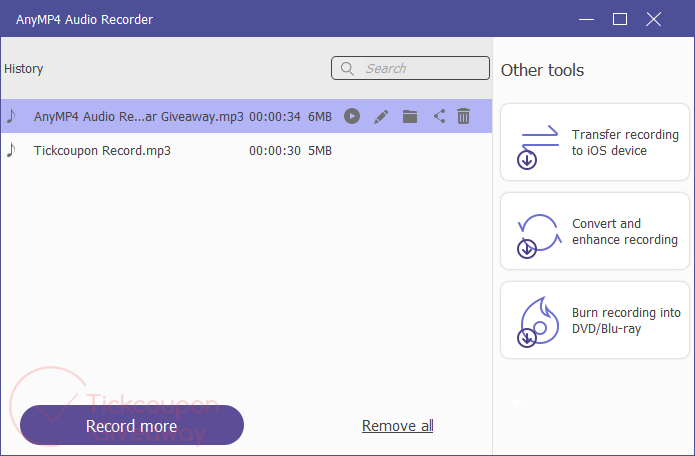Open Convert and enhance recording tool
The height and width of the screenshot is (456, 695).
point(595,231)
